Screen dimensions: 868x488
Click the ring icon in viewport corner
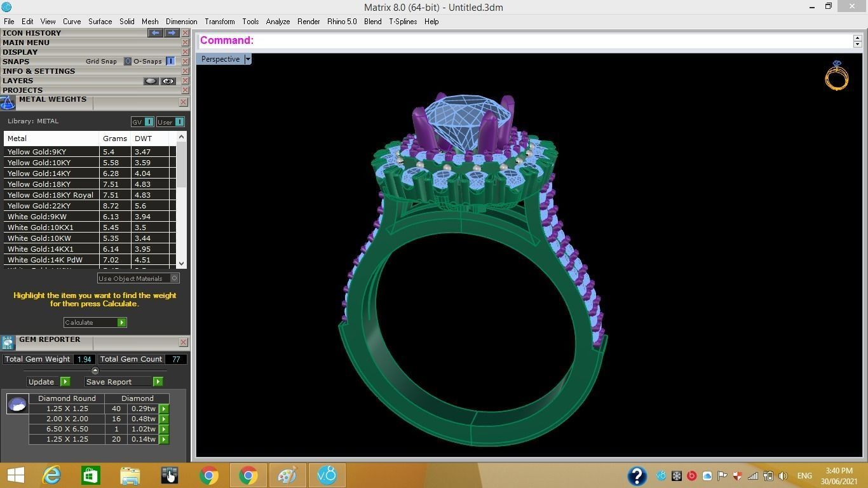[836, 76]
